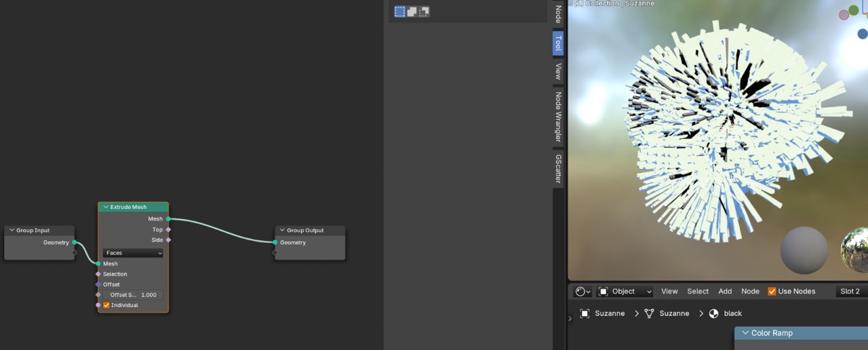868x350 pixels.
Task: Click empty virtual socket on Group Output
Action: point(275,252)
